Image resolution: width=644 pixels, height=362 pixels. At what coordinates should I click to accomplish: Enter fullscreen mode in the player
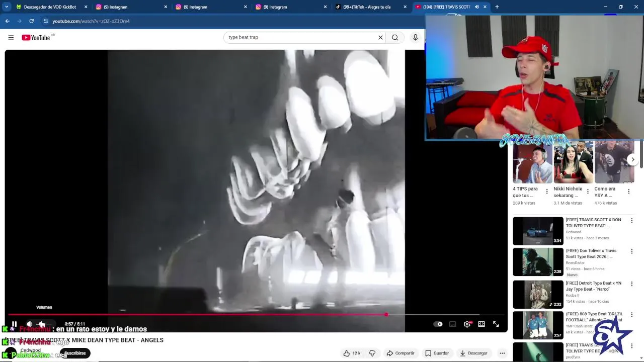tap(496, 324)
